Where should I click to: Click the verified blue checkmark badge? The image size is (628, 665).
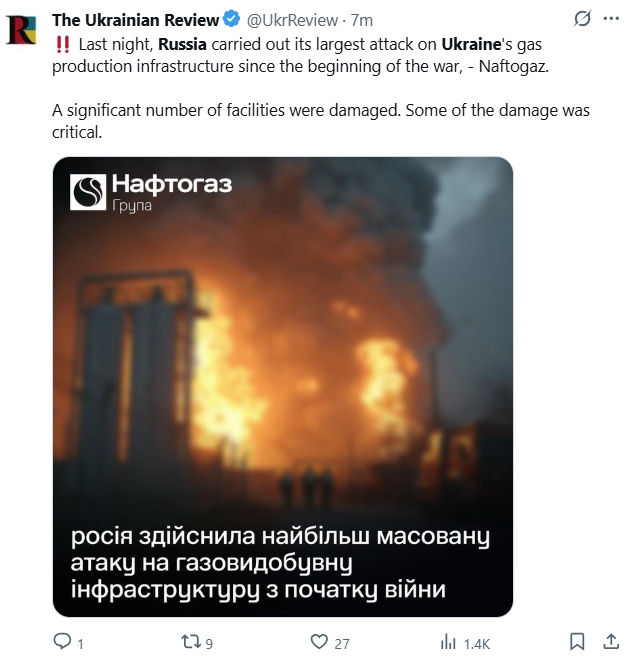point(232,20)
